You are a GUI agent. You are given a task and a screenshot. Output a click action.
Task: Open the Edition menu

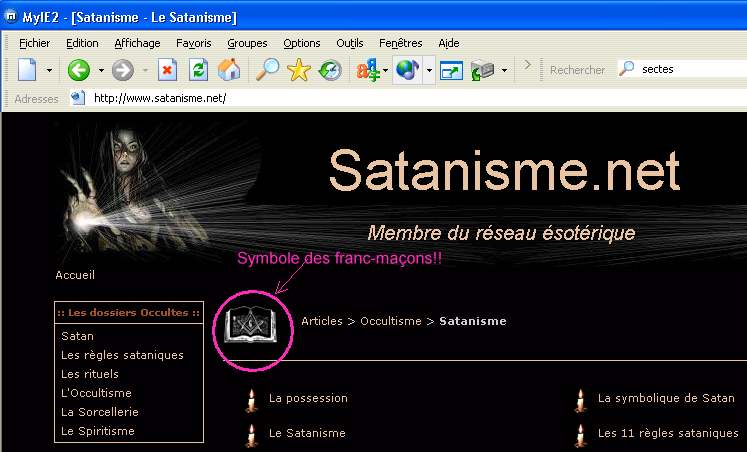pos(82,43)
